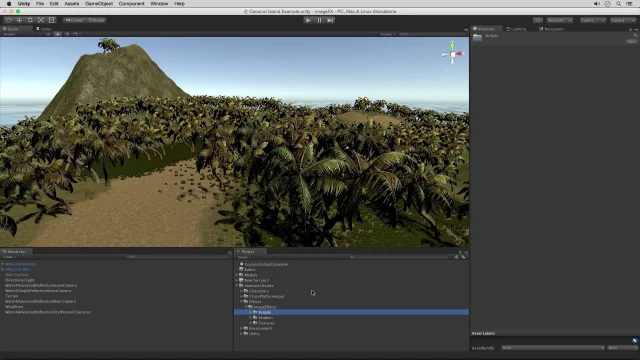Expand the Shaders folder
The width and height of the screenshot is (640, 360).
(251, 318)
